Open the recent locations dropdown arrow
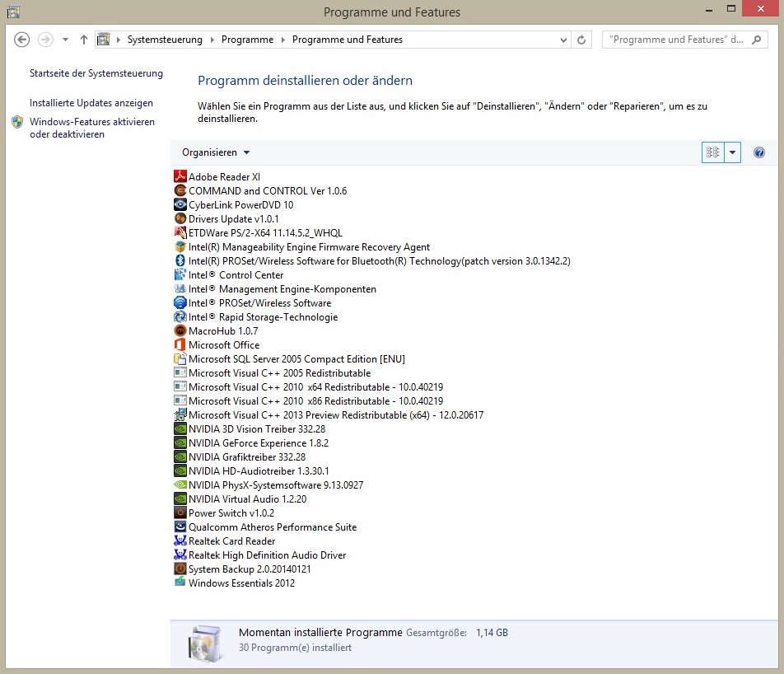Image resolution: width=784 pixels, height=674 pixels. pos(65,39)
